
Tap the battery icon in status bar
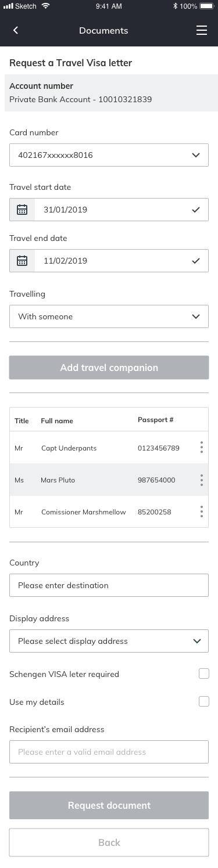point(207,6)
